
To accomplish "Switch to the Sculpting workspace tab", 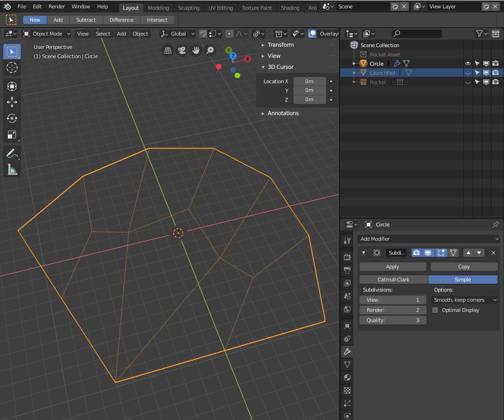I will pos(189,8).
